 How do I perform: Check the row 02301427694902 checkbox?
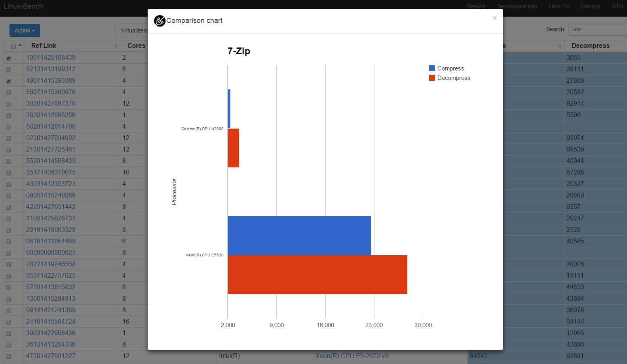pyautogui.click(x=8, y=138)
